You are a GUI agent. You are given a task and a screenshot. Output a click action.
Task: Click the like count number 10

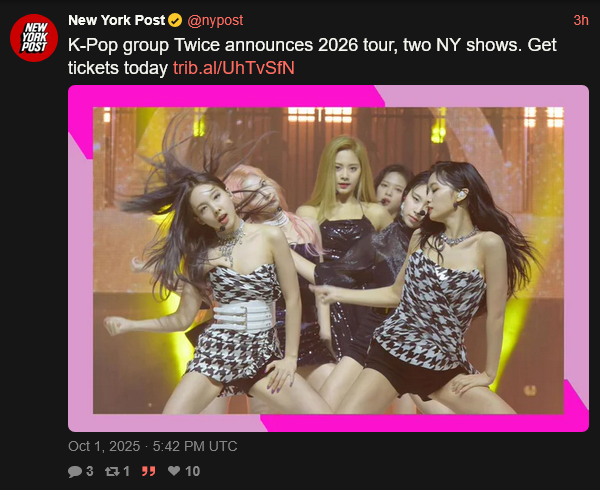point(192,471)
